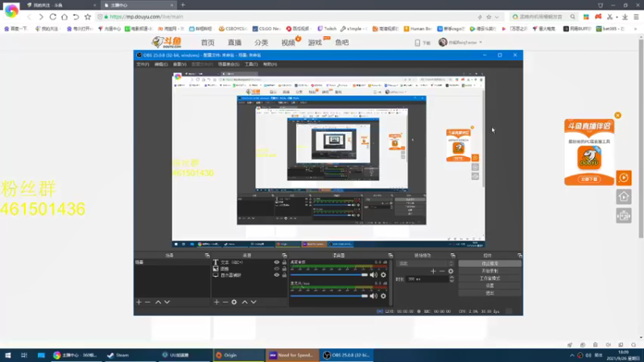Toggle visibility of display capture source
Image resolution: width=644 pixels, height=362 pixels.
coord(276,275)
